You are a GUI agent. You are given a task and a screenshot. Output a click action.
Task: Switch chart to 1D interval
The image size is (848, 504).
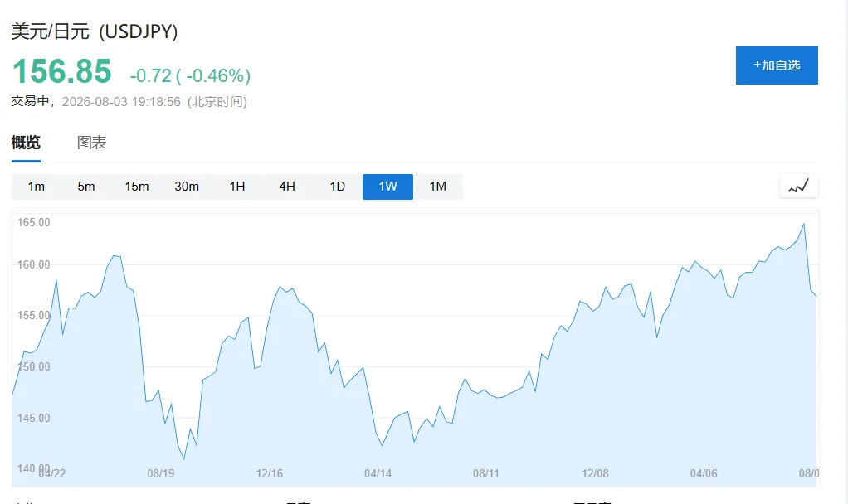pyautogui.click(x=338, y=187)
